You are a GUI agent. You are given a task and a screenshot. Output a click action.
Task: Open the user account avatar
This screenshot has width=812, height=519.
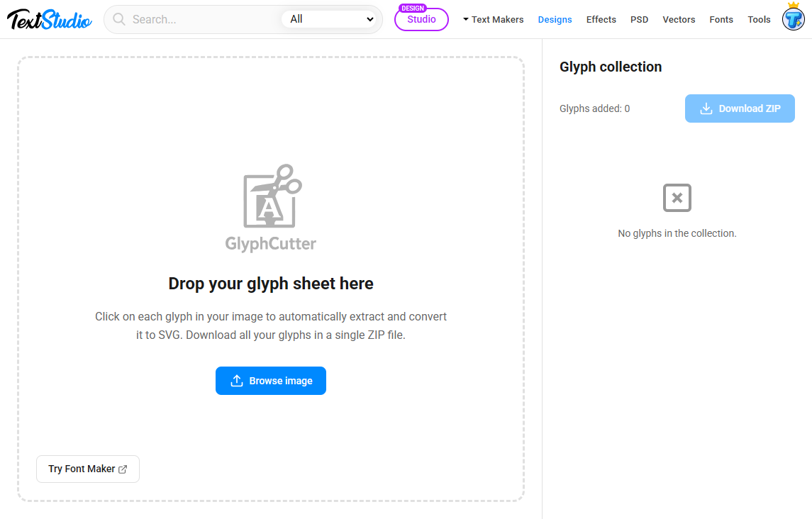click(793, 19)
